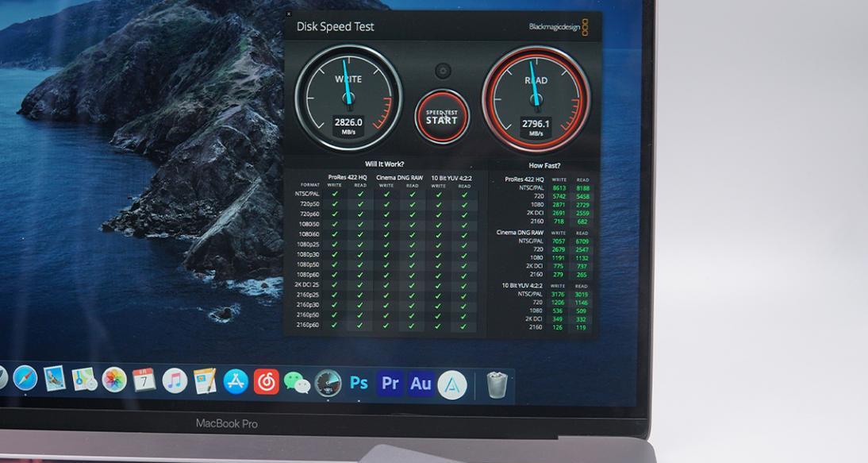The width and height of the screenshot is (868, 463).
Task: Click the 1080p25 format row label
Action: click(308, 245)
